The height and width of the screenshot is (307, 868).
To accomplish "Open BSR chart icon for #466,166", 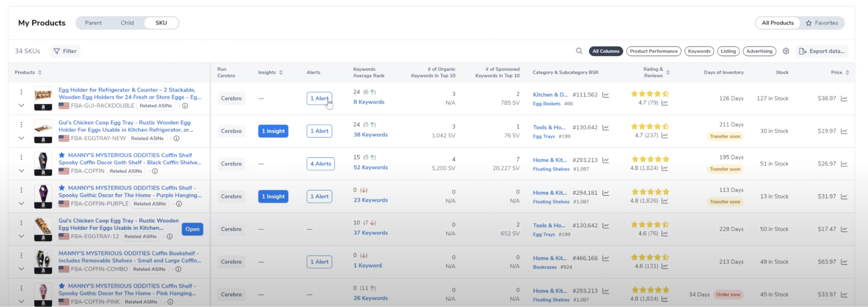I will click(x=606, y=258).
